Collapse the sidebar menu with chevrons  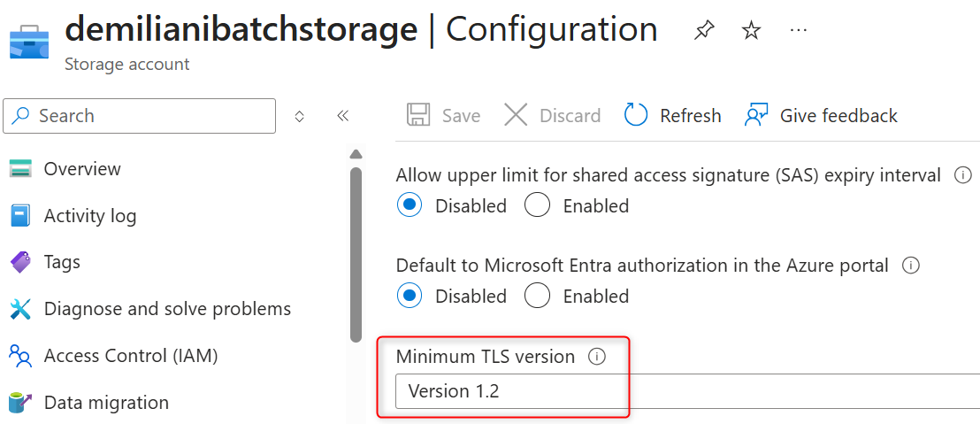pos(343,116)
